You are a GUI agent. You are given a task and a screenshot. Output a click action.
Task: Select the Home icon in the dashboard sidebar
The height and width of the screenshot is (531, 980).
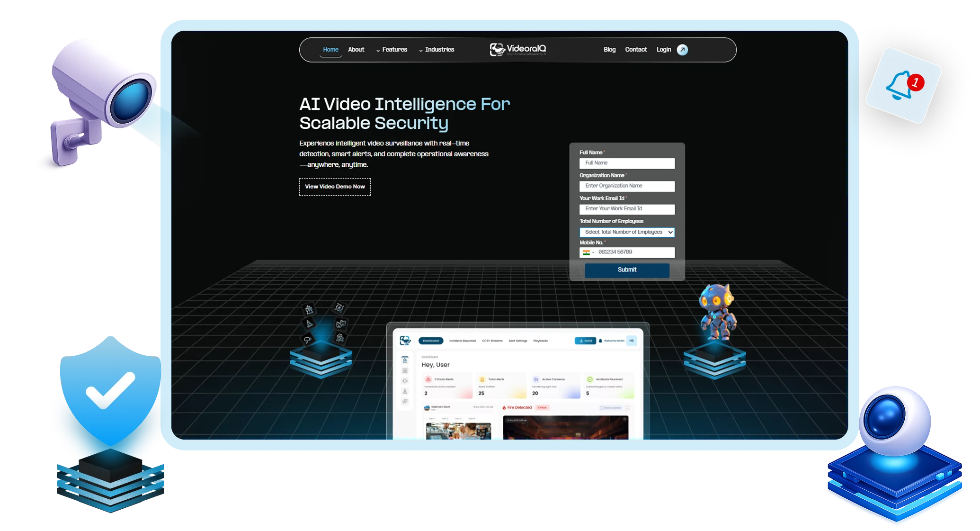[405, 360]
